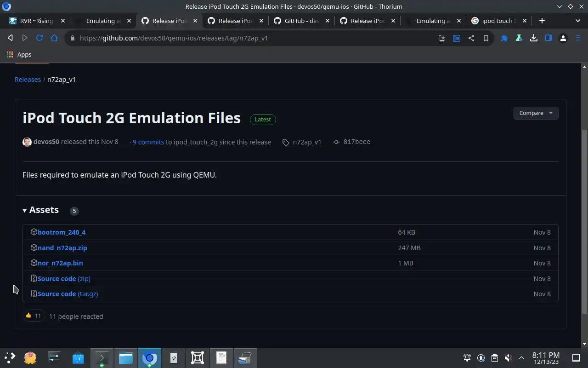Download Source code (zip)
This screenshot has height=368, width=588.
(x=64, y=279)
